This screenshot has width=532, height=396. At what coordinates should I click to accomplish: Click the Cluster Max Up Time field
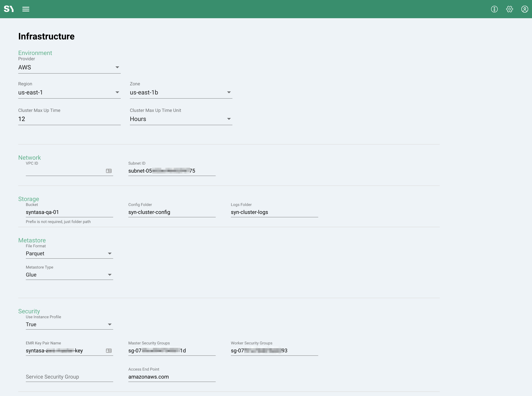tap(69, 119)
